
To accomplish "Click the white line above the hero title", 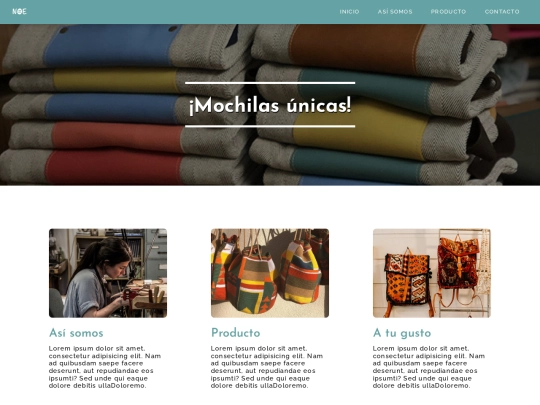I will click(270, 83).
